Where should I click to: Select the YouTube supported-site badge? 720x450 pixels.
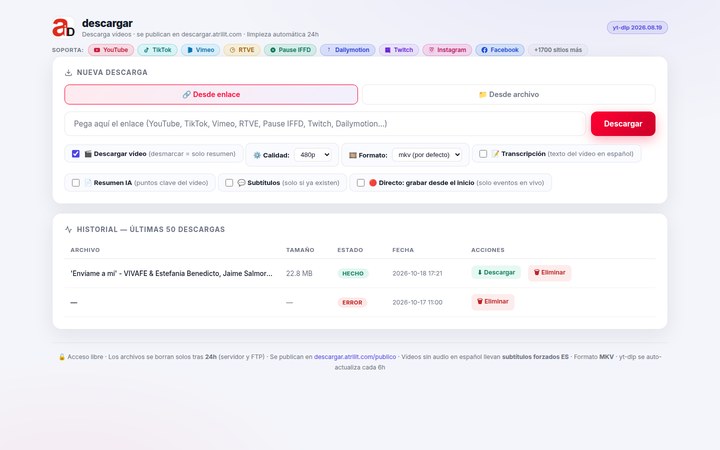coord(111,50)
